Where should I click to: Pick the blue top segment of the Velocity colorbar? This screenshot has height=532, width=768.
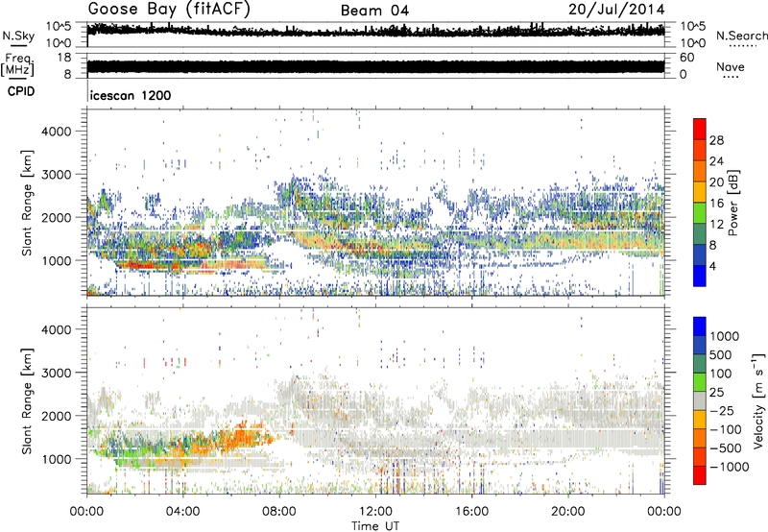pos(700,326)
